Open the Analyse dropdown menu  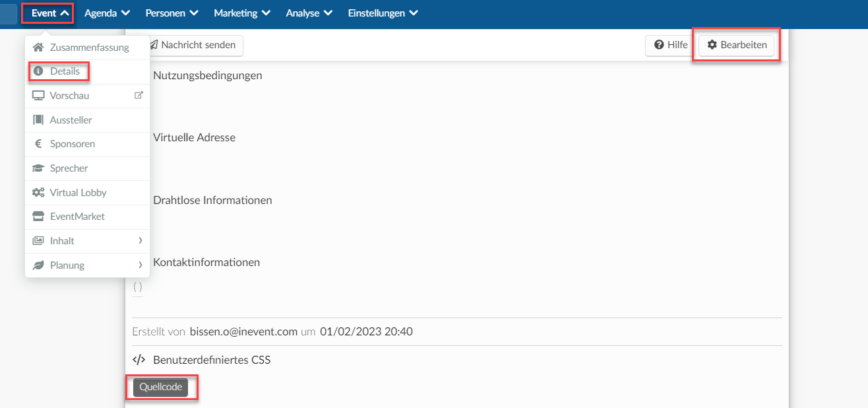pyautogui.click(x=309, y=13)
